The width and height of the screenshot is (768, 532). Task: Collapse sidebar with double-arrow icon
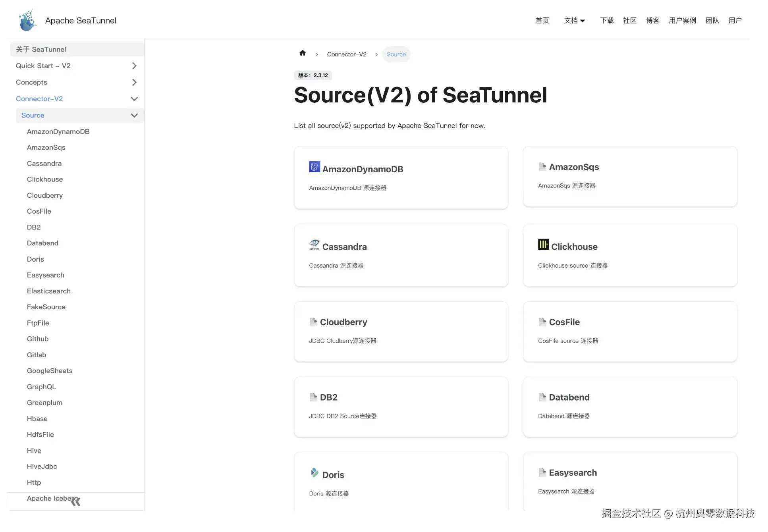pos(75,501)
